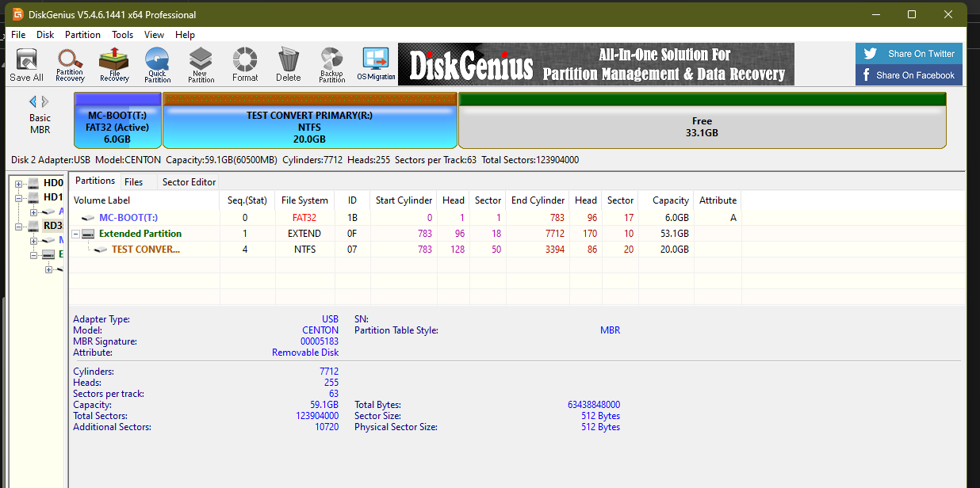Screen dimensions: 980x488
Task: Click the MC-BOOT(T:) row drive icon
Action: (87, 218)
